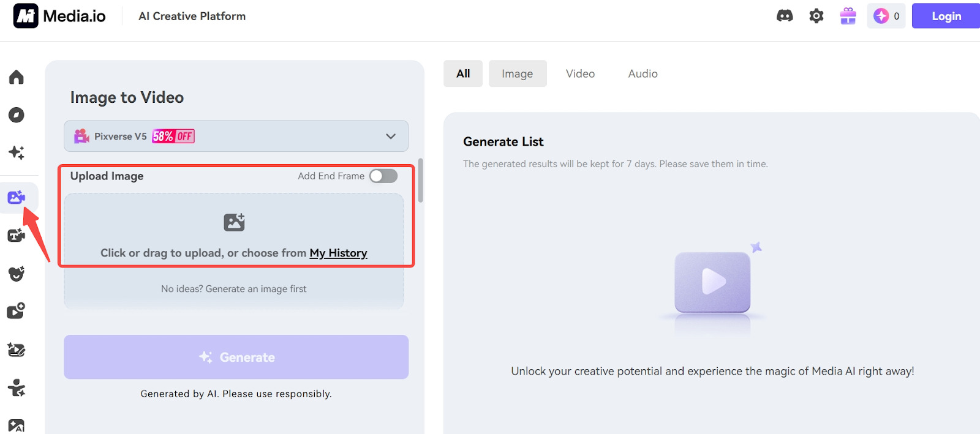Open the Explore compass icon
Screen dimensions: 980x434
[17, 115]
